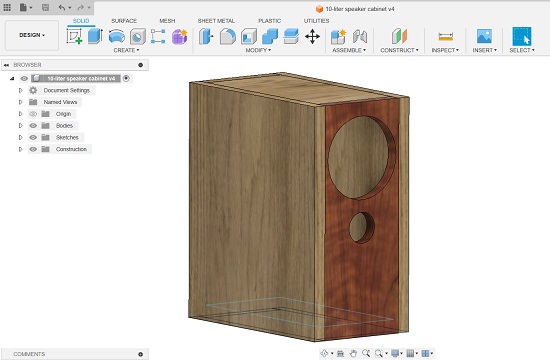Hide the Construction folder
Viewport: 550px width, 360px height.
point(33,149)
